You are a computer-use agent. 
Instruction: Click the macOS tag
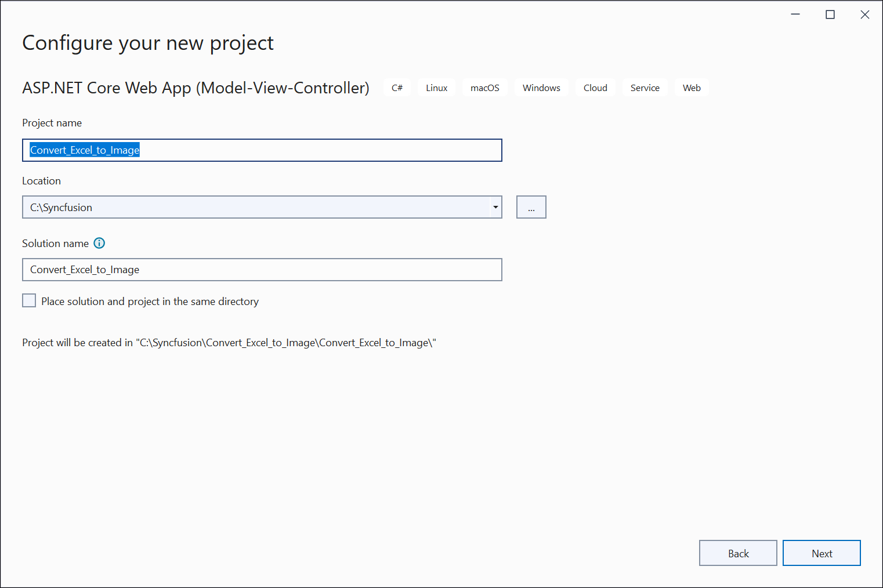485,88
